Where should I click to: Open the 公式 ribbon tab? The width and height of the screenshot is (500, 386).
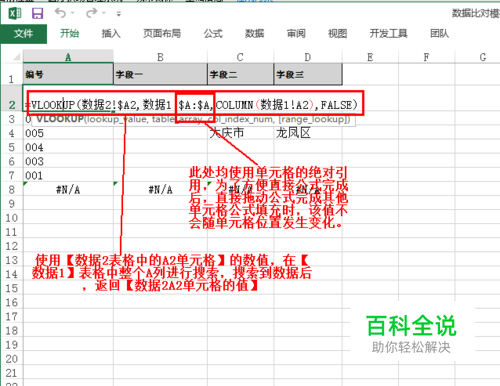tap(213, 33)
